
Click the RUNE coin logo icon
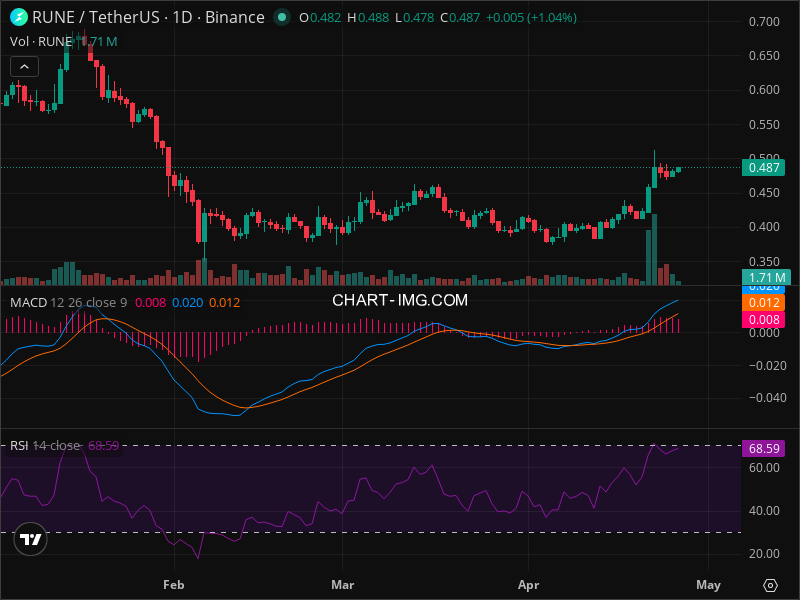(19, 17)
